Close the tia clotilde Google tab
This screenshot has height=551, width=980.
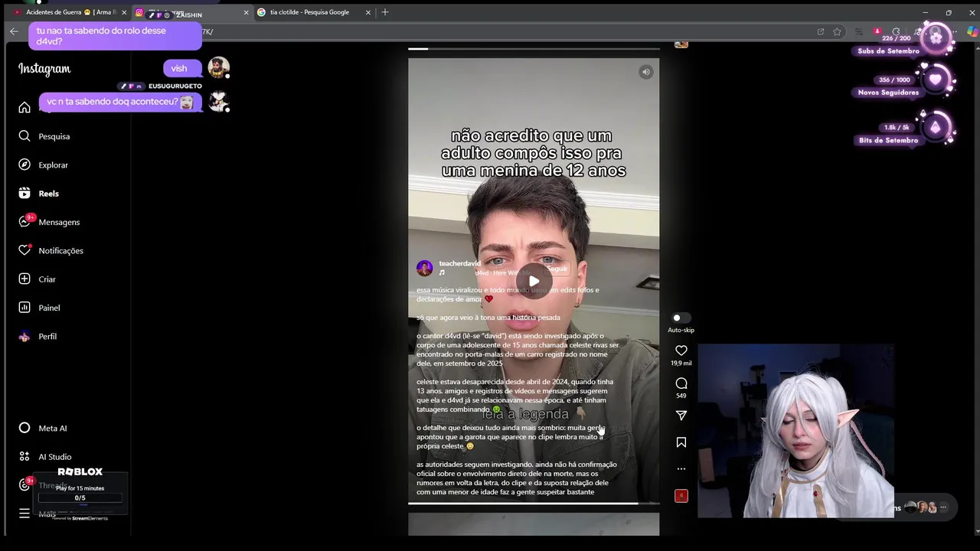(368, 12)
